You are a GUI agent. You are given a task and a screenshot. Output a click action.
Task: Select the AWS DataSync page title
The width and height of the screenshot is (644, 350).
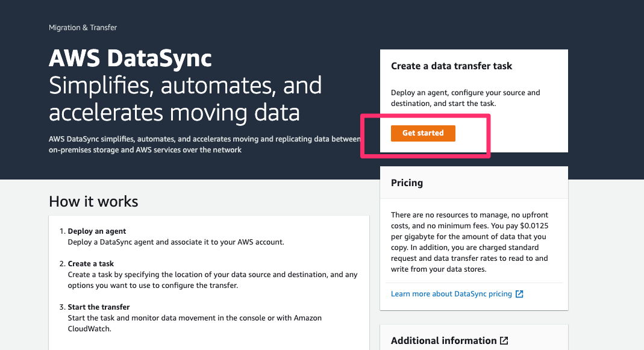130,59
